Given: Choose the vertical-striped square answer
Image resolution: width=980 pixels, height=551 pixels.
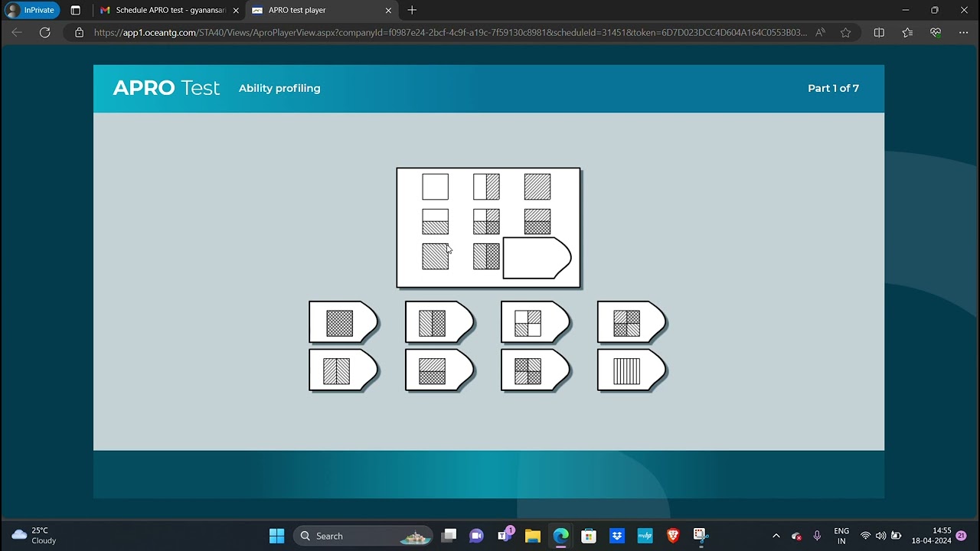Looking at the screenshot, I should 632,370.
